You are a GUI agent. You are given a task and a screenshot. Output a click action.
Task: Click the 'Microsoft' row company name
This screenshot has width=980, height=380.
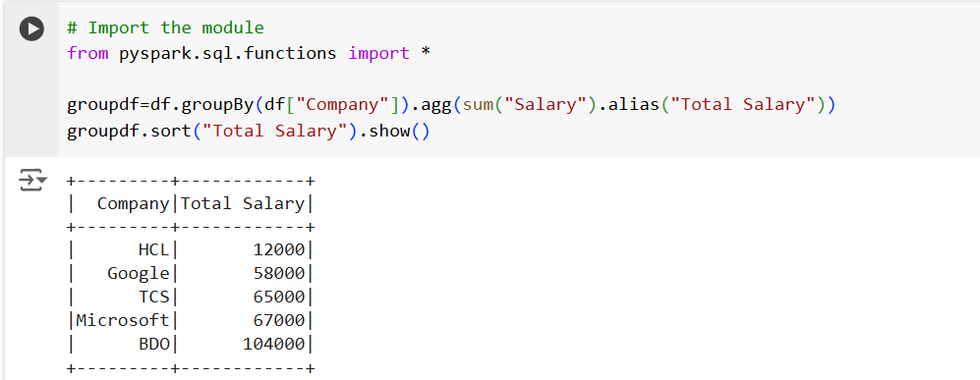click(x=123, y=320)
